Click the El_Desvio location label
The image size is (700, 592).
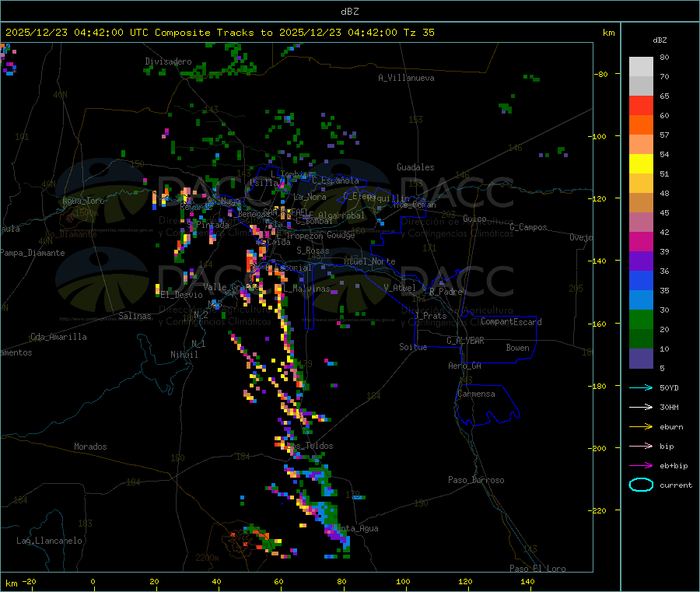[182, 295]
